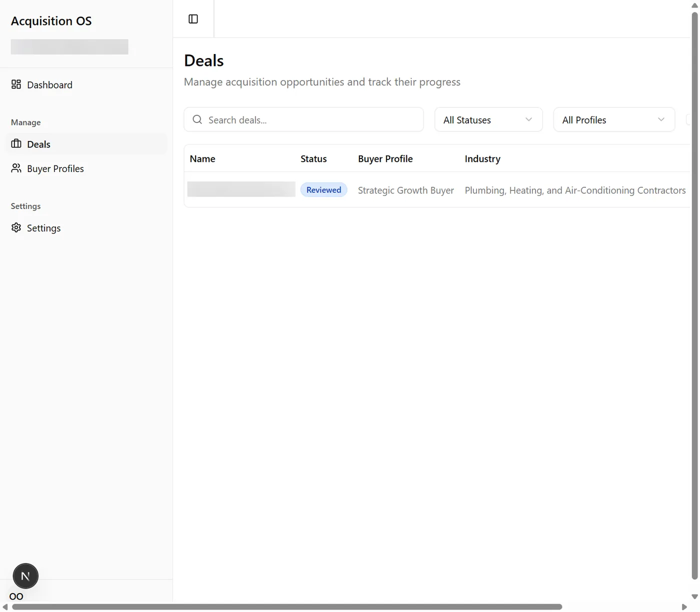Click the Strategic Growth Buyer cell

pyautogui.click(x=406, y=190)
